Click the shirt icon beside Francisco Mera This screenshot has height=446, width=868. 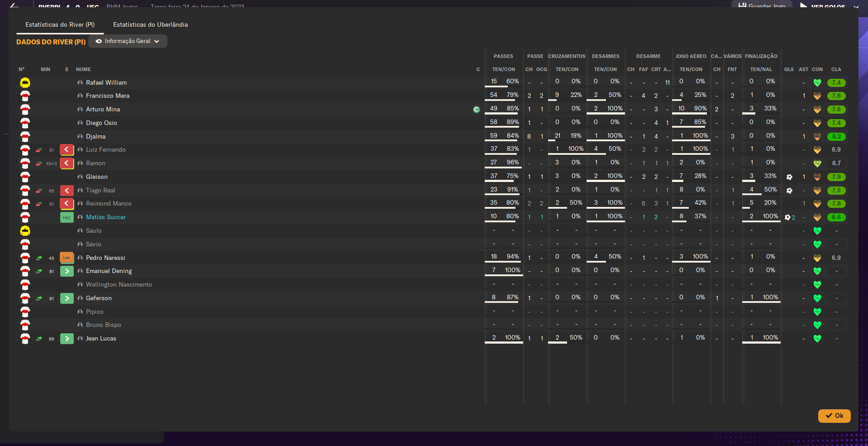click(25, 96)
